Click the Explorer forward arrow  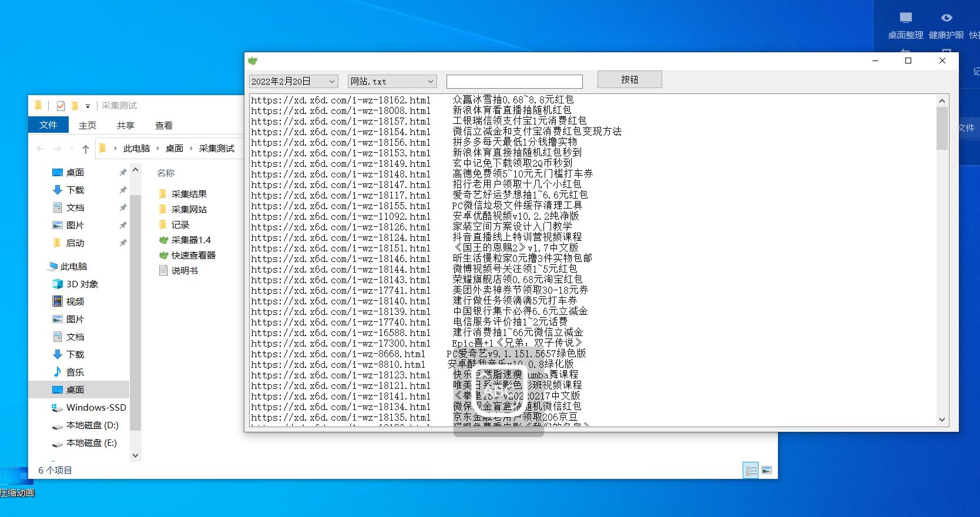coord(57,149)
